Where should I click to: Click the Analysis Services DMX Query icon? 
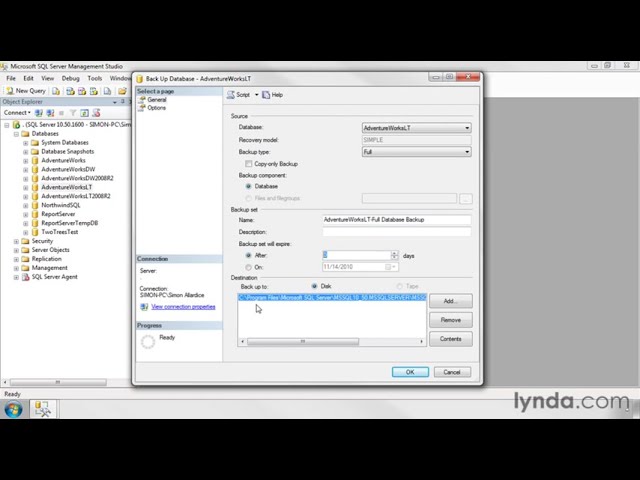click(x=82, y=91)
